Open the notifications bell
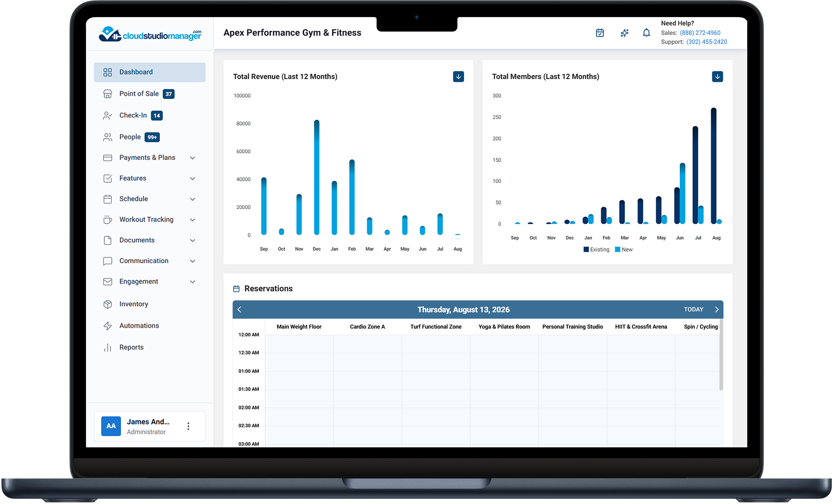 click(647, 33)
